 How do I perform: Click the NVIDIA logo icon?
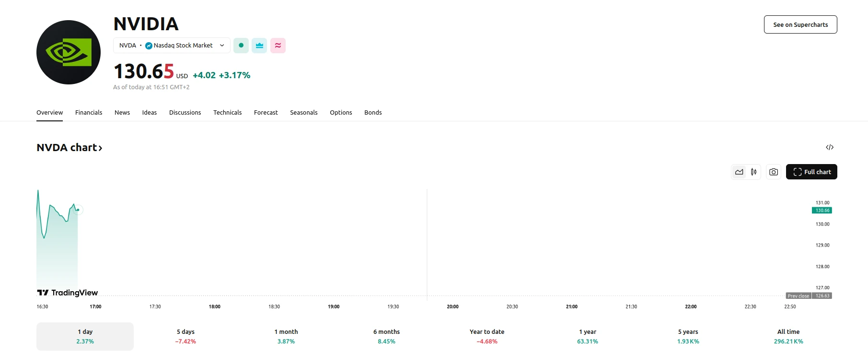(x=69, y=52)
